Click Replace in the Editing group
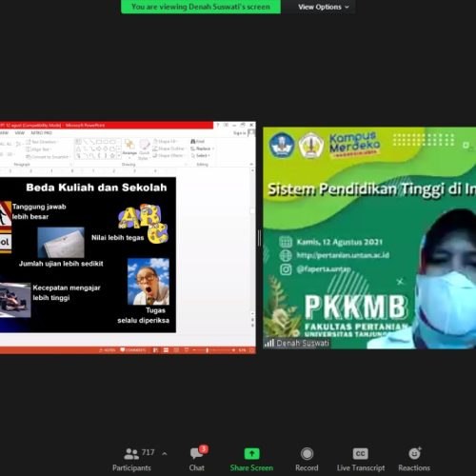 point(203,149)
